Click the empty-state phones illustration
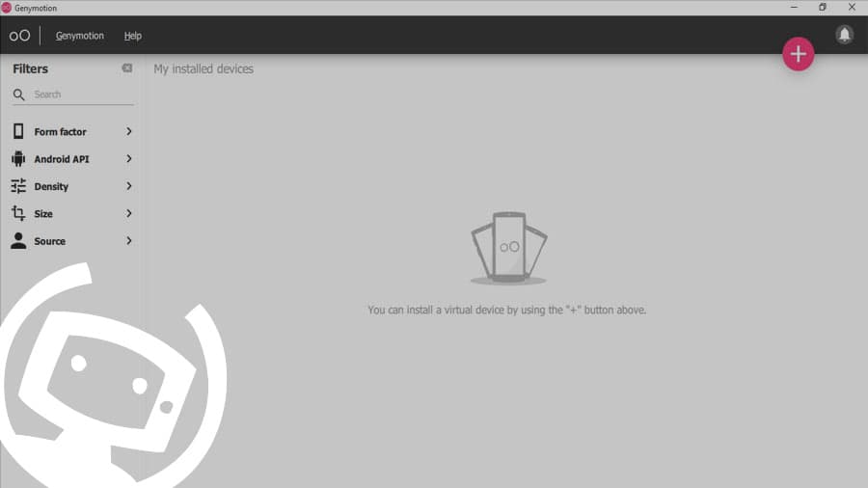The image size is (868, 488). [x=508, y=249]
